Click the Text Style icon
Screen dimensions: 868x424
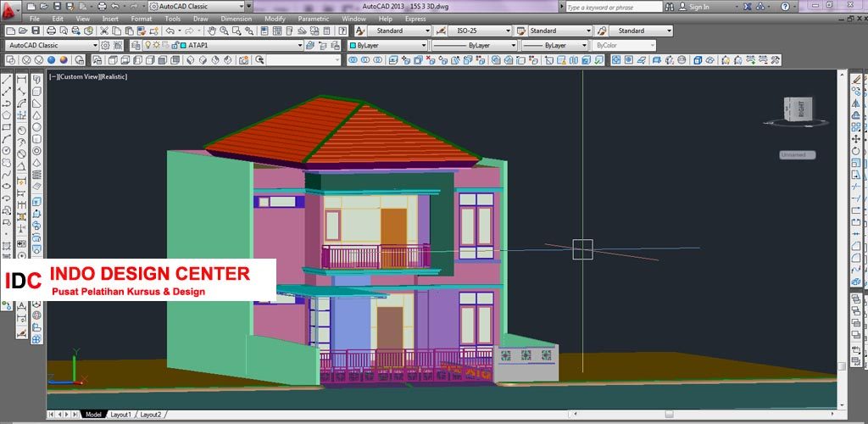pyautogui.click(x=360, y=31)
